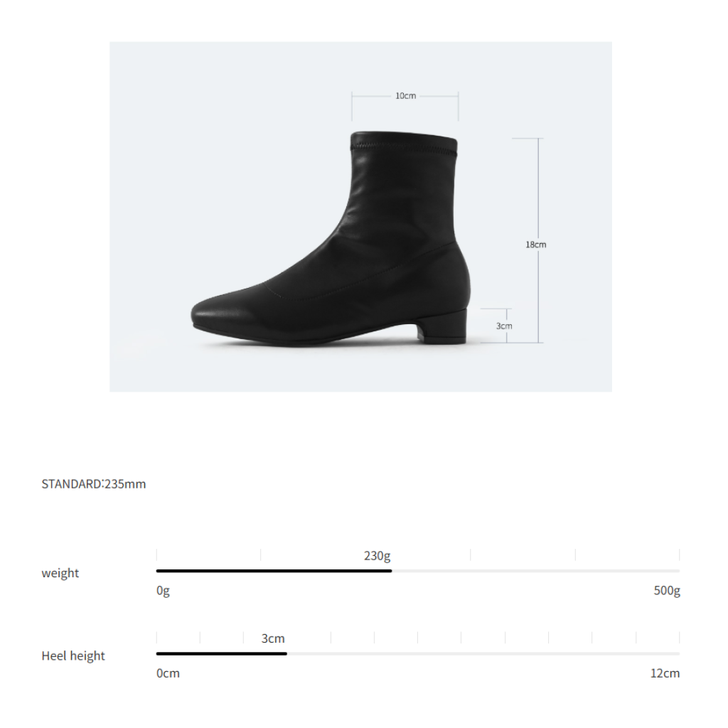Click the 12cm maximum heel label
Viewport: 728px width, 728px height.
pos(665,673)
